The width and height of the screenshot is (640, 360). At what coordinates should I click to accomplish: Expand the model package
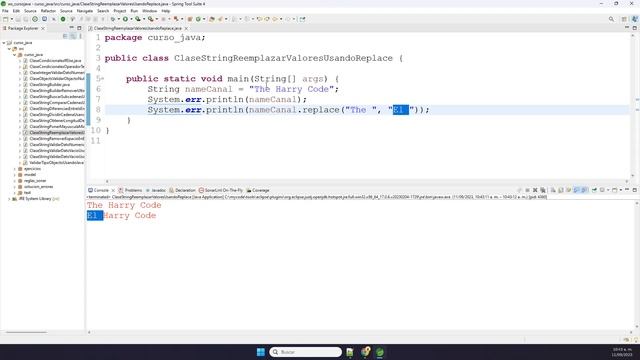pos(15,175)
